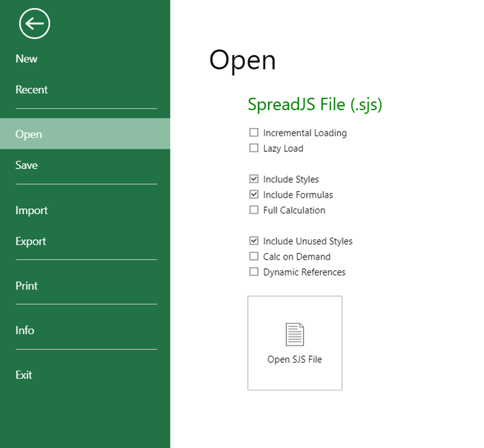Select the highlighted Open menu item
The height and width of the screenshot is (448, 484).
(29, 134)
